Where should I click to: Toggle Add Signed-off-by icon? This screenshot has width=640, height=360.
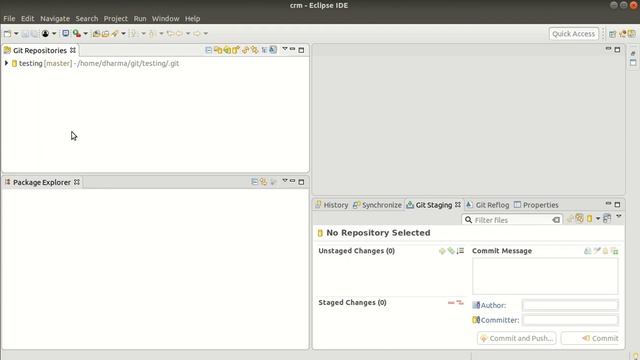597,251
